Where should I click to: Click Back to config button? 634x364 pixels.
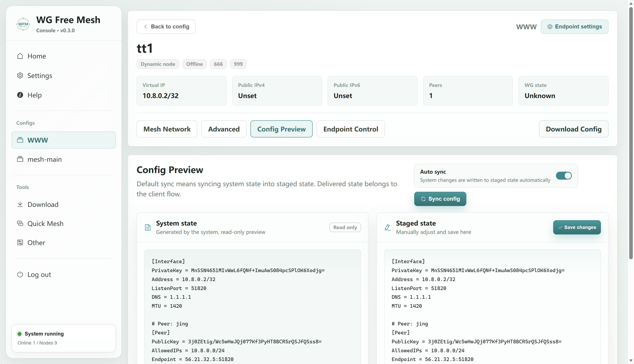point(166,26)
